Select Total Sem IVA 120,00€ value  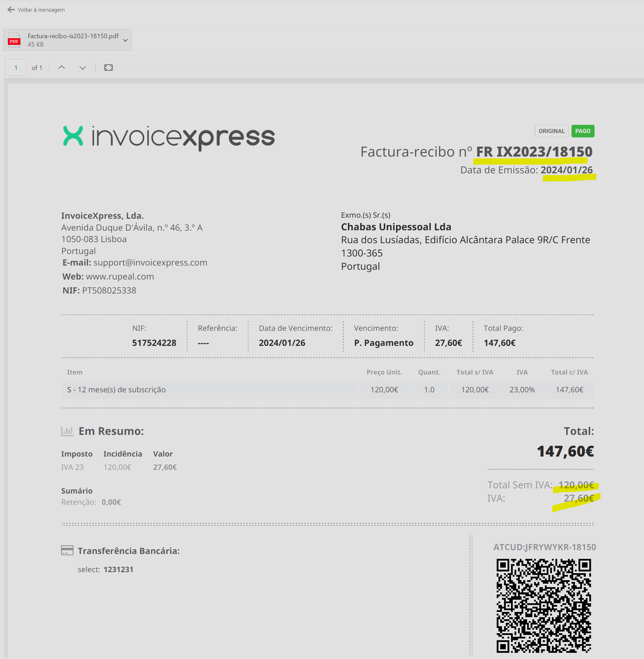pos(576,485)
